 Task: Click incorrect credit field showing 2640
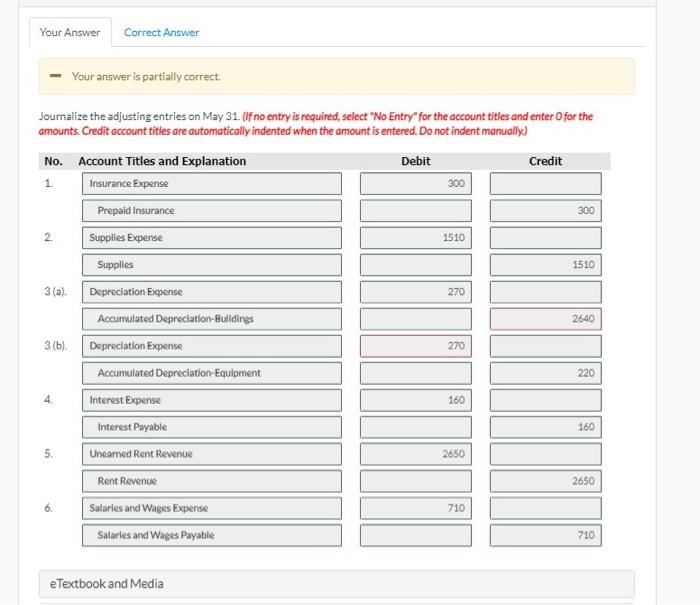[546, 319]
